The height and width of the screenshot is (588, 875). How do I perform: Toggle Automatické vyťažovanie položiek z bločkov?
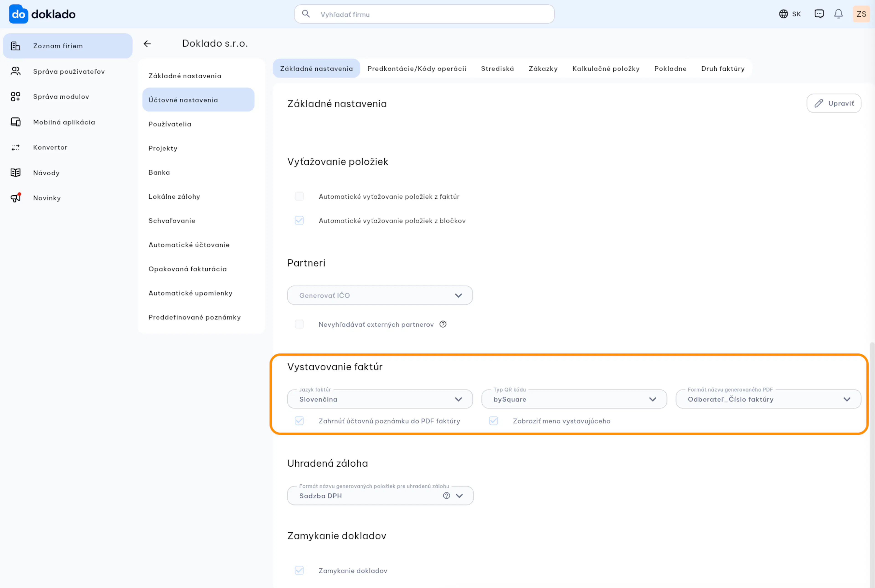(x=299, y=221)
